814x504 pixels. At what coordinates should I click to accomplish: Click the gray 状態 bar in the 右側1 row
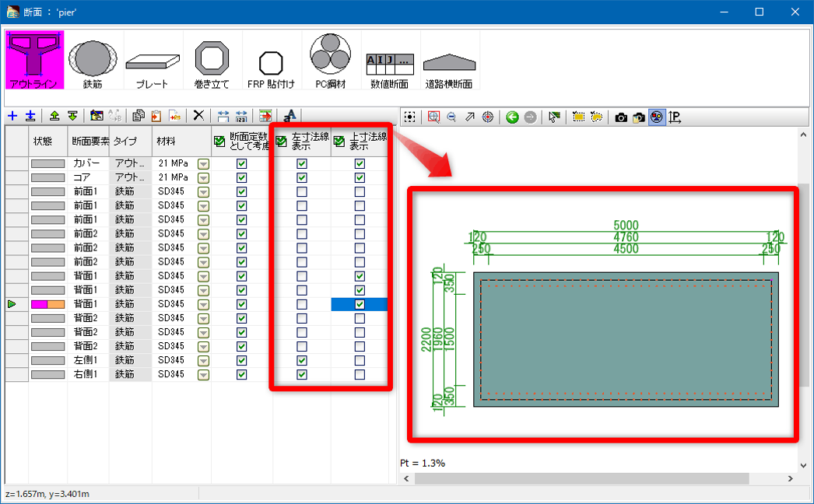click(47, 375)
